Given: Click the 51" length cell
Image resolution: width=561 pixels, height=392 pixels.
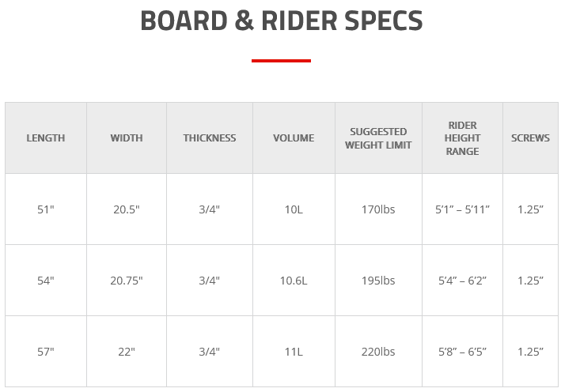Looking at the screenshot, I should [x=46, y=209].
